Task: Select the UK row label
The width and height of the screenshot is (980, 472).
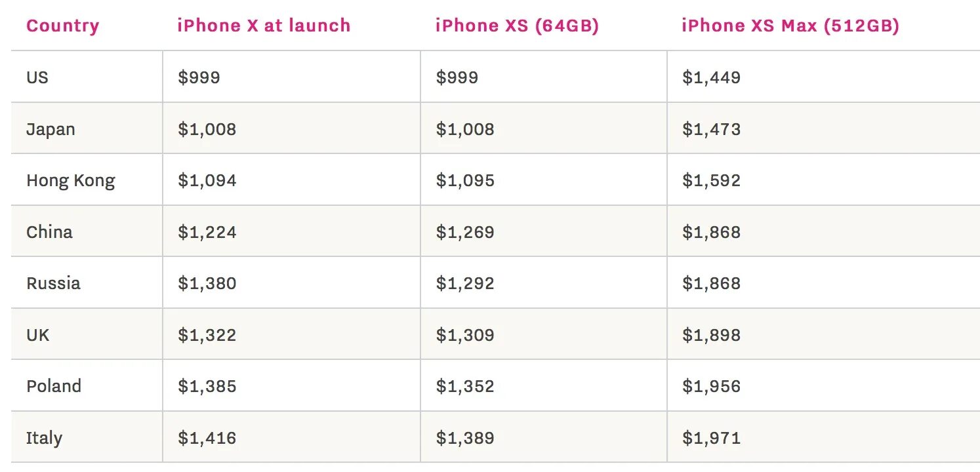Action: coord(38,335)
